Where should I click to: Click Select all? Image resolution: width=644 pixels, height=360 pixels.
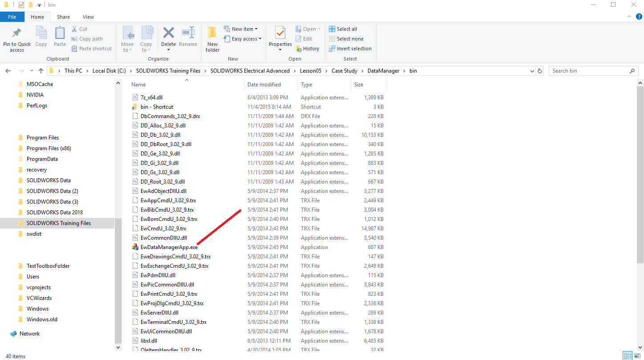coord(343,29)
